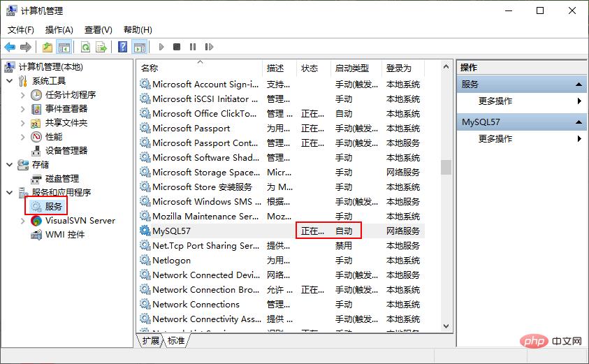This screenshot has height=364, width=589.
Task: Switch to the 标准 tab
Action: pos(176,341)
